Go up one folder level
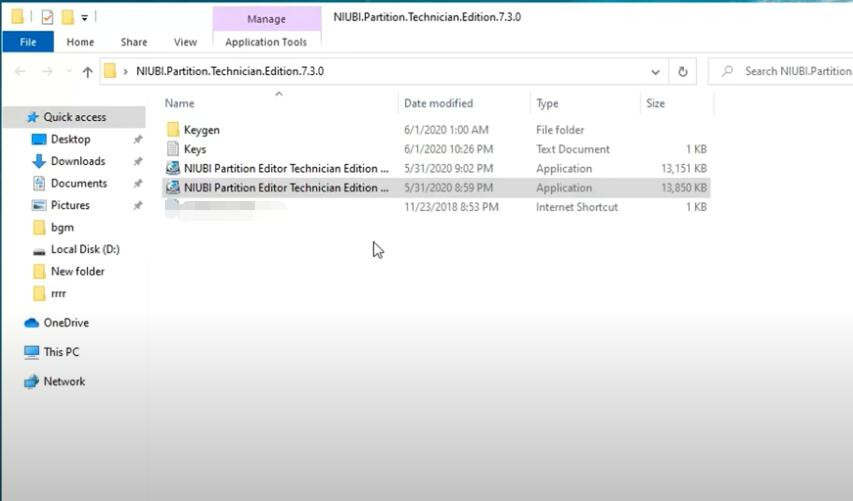853x501 pixels. 87,71
